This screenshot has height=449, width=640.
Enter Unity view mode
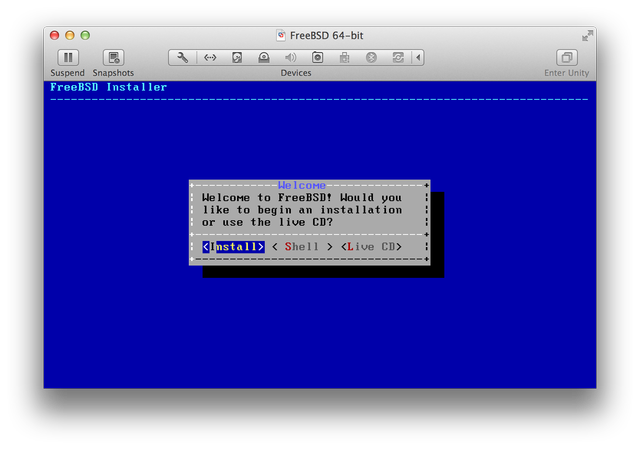tap(567, 58)
